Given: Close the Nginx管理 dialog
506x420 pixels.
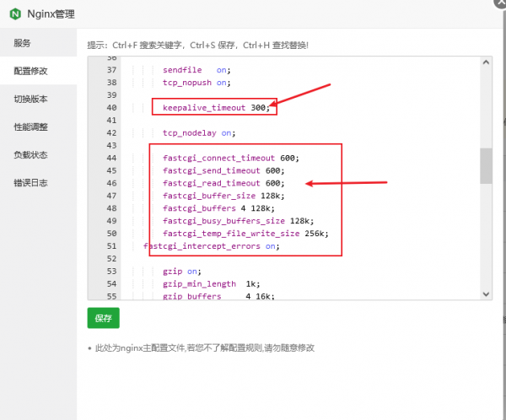Looking at the screenshot, I should (x=500, y=3).
